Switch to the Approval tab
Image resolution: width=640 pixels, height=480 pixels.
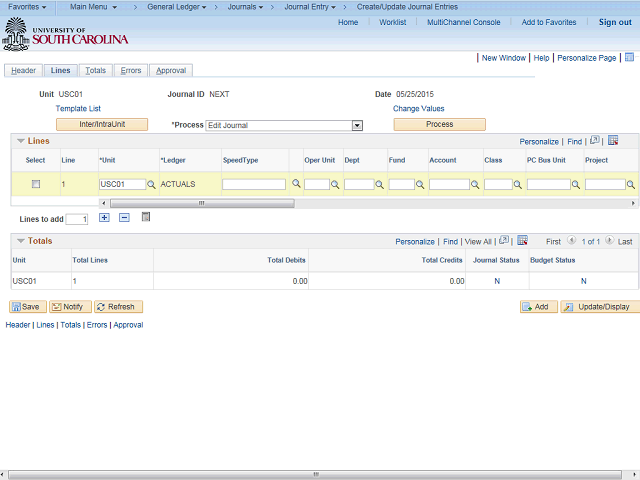coord(171,71)
